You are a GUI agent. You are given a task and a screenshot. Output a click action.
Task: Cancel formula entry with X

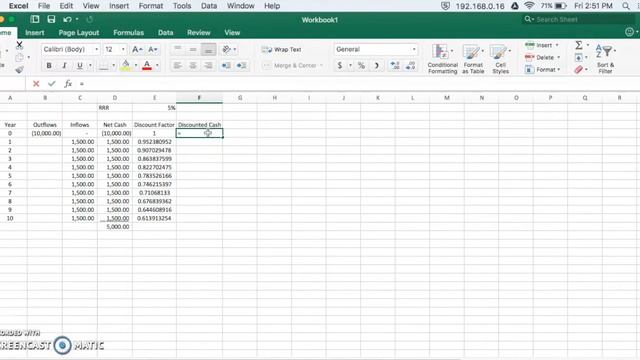point(36,84)
